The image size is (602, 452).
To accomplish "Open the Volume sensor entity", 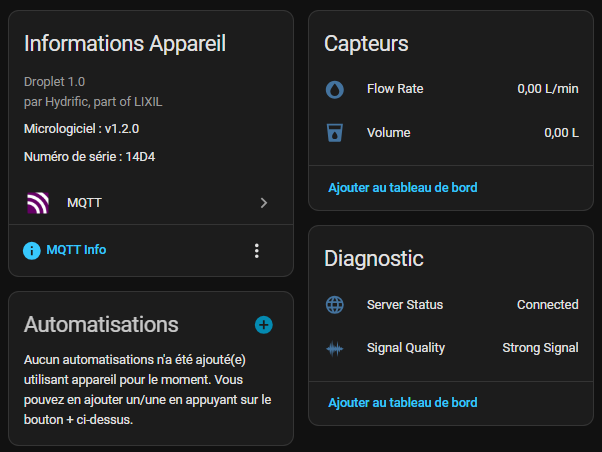I will 452,133.
